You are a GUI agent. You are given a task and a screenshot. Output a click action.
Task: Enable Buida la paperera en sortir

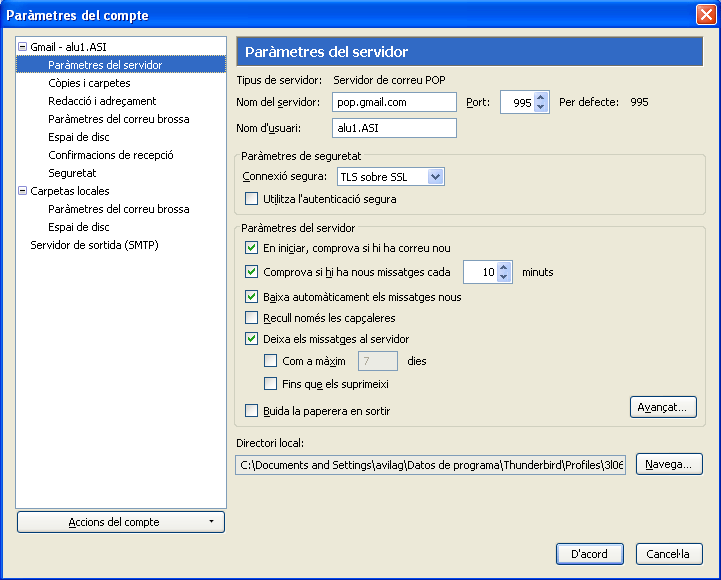pyautogui.click(x=252, y=411)
